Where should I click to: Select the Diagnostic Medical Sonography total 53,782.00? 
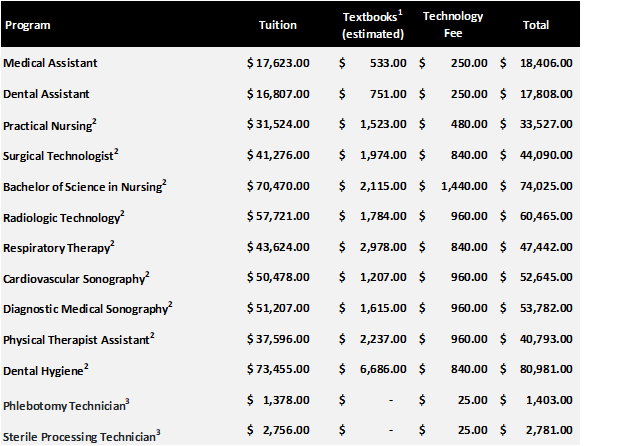tap(545, 309)
